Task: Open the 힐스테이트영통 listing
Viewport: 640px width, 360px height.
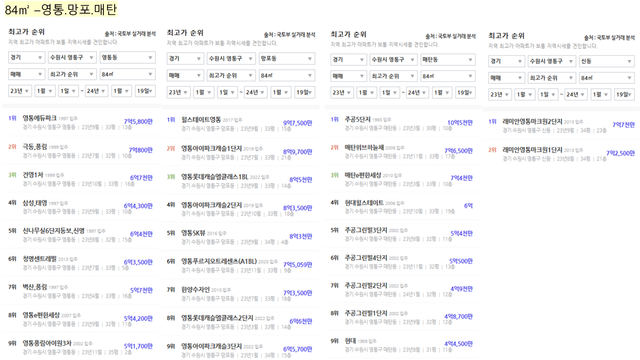Action: point(241,124)
